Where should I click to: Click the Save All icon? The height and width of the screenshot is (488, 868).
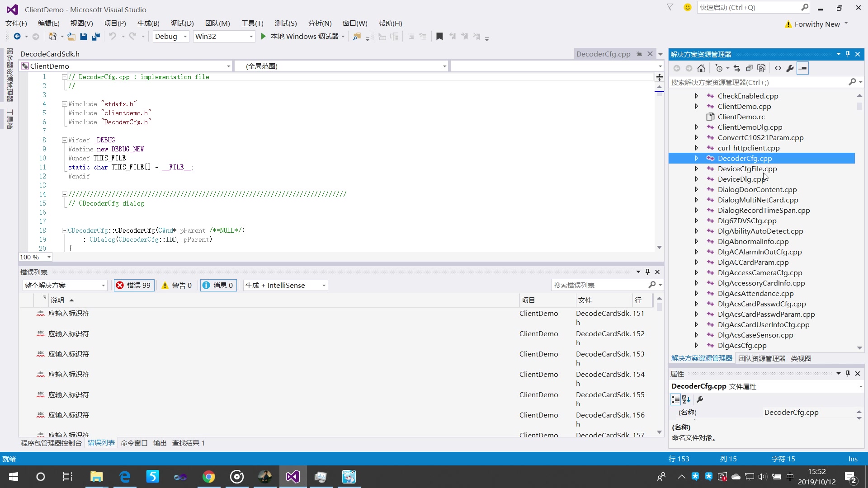pyautogui.click(x=96, y=37)
